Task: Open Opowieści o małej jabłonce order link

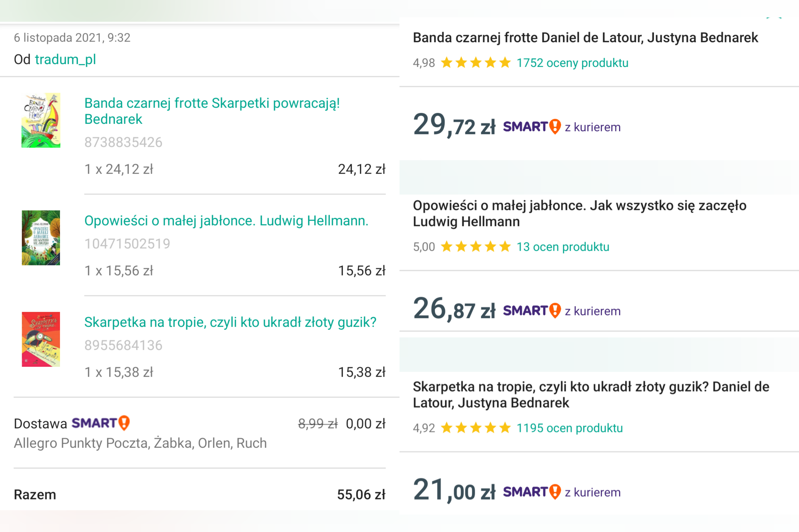Action: point(226,221)
